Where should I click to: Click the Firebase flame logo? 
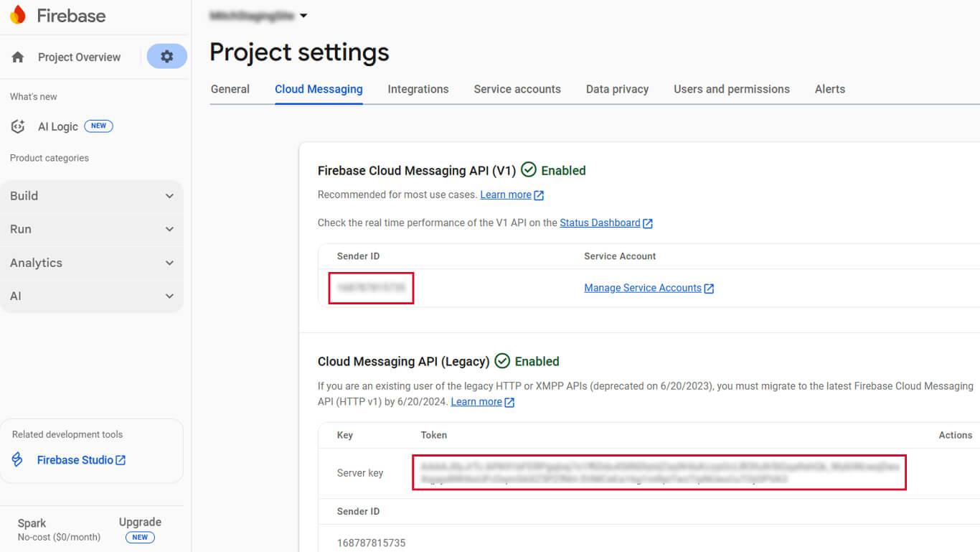(18, 15)
